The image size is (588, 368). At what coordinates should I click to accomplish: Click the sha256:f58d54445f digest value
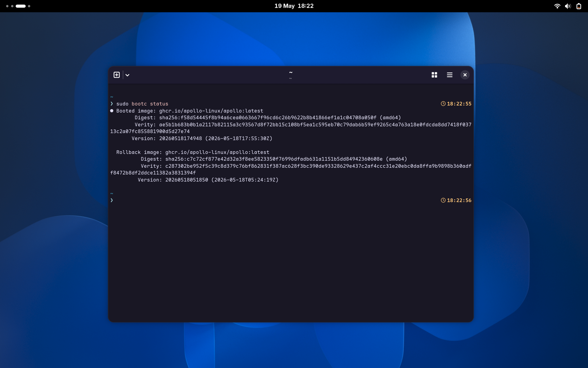(268, 118)
